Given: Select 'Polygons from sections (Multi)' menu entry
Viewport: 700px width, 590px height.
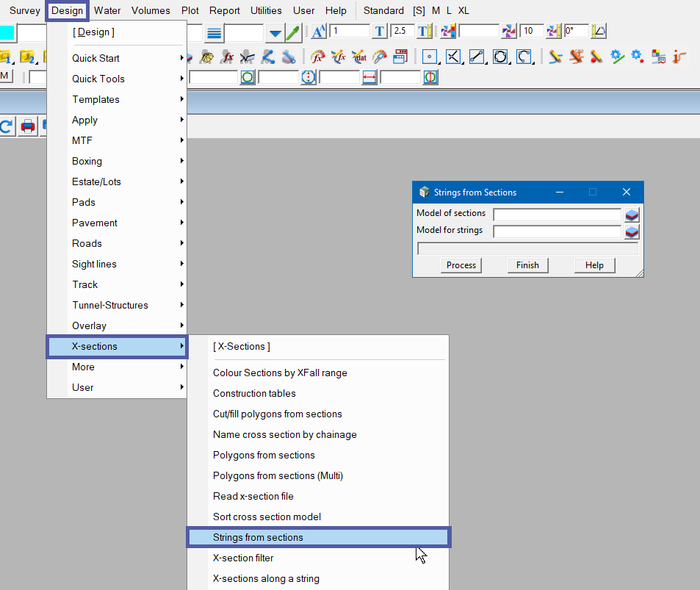Looking at the screenshot, I should pyautogui.click(x=278, y=475).
